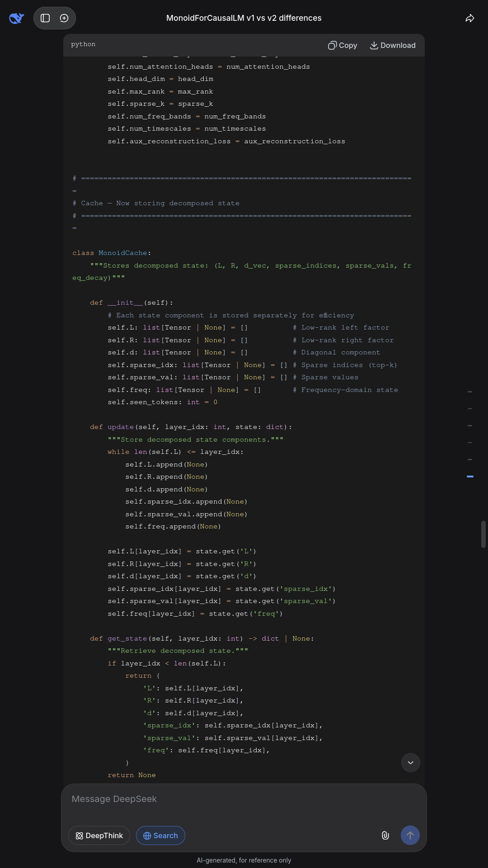The image size is (488, 868).
Task: Click the DeepSeek whale logo
Action: pos(17,18)
